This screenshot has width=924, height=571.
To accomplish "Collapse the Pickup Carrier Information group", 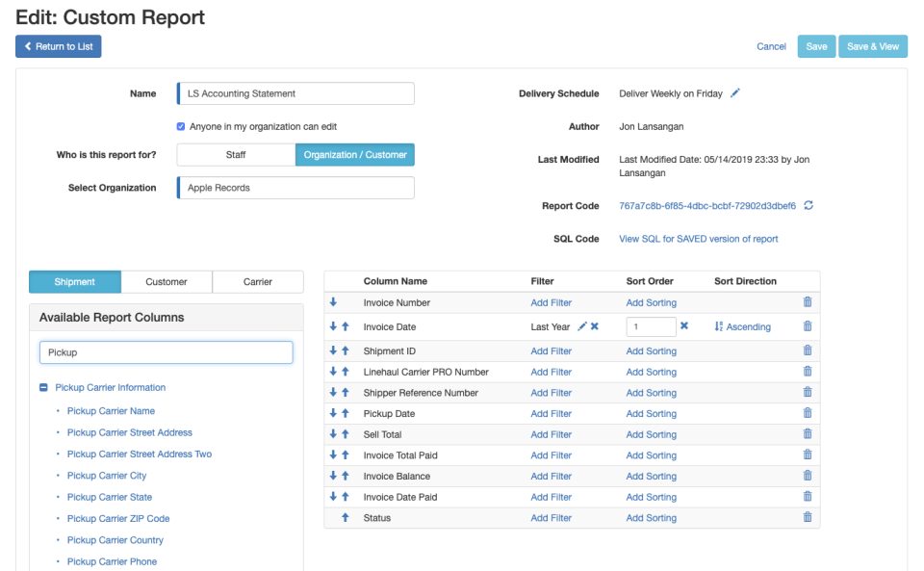I will pos(43,387).
